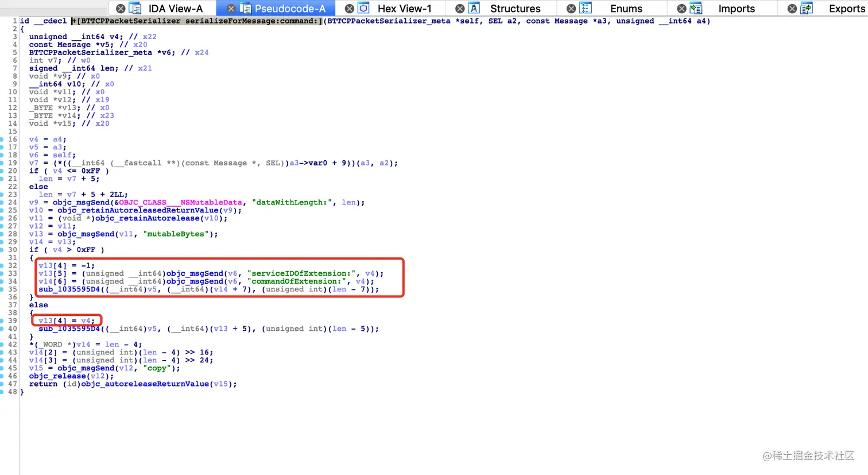Click 'unsigned __int64 v4' declaration line
Image resolution: width=868 pixels, height=475 pixels.
coord(93,37)
